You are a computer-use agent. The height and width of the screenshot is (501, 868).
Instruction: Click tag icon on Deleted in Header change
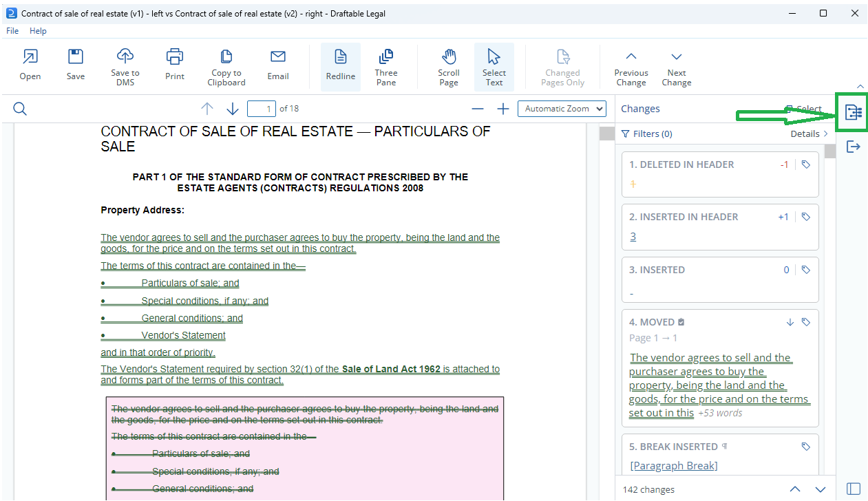pos(806,164)
